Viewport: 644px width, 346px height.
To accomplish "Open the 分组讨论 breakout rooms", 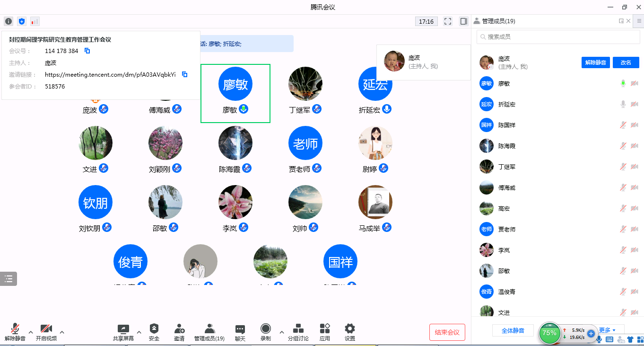I will pos(298,332).
